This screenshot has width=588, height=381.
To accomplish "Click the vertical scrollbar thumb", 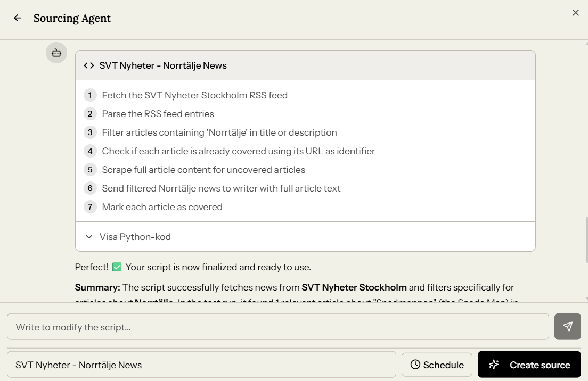I will (x=586, y=239).
